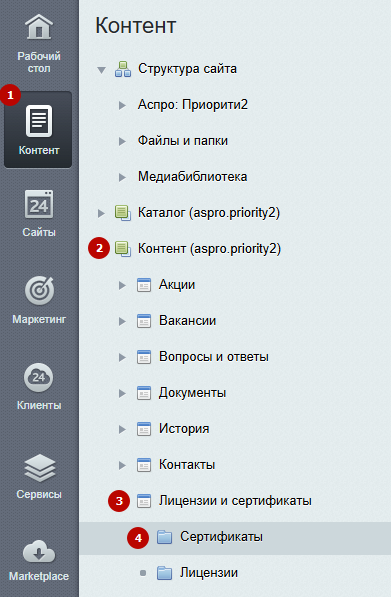Select the Маркетинг menu label
The image size is (391, 597).
(39, 319)
